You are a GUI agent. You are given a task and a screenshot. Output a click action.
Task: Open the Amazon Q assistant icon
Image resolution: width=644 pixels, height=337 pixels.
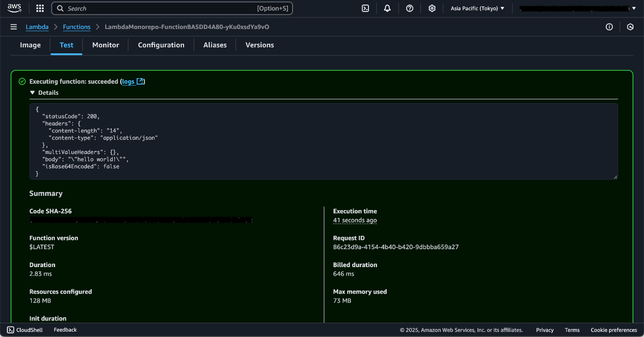click(630, 27)
